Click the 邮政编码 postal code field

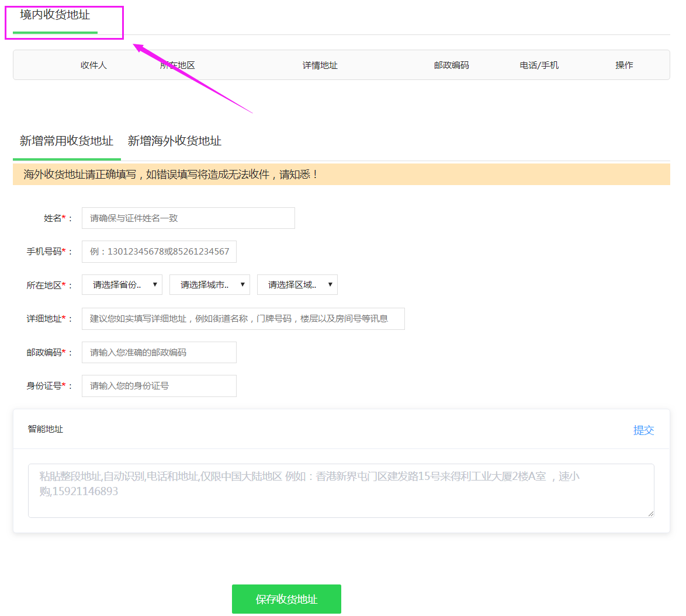158,352
